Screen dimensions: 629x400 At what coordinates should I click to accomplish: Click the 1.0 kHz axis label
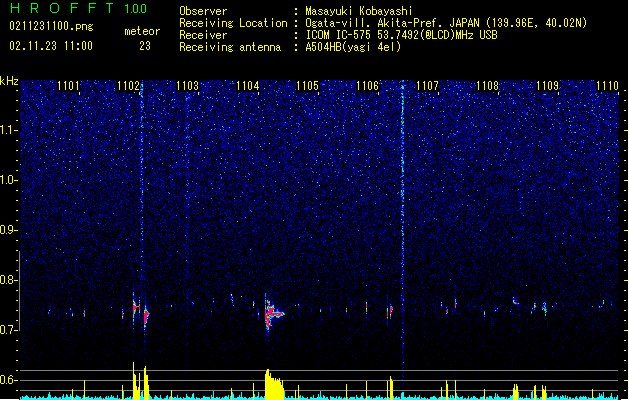(x=9, y=181)
